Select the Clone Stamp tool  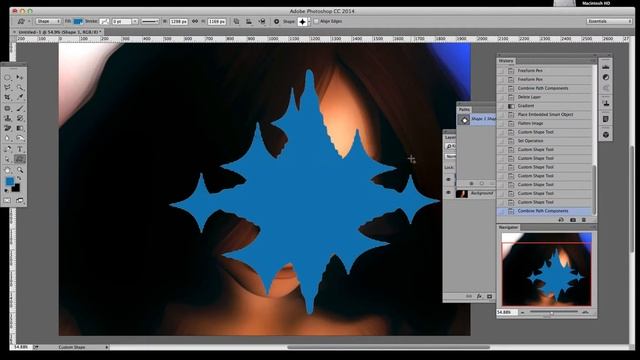8,118
